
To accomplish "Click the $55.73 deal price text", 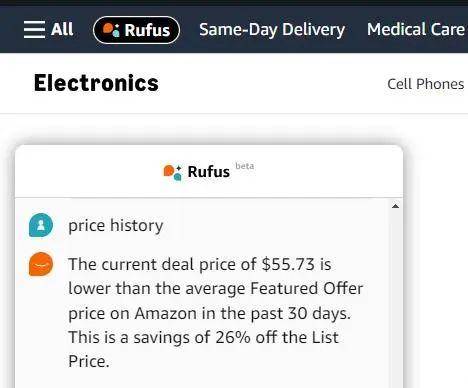I will 288,264.
